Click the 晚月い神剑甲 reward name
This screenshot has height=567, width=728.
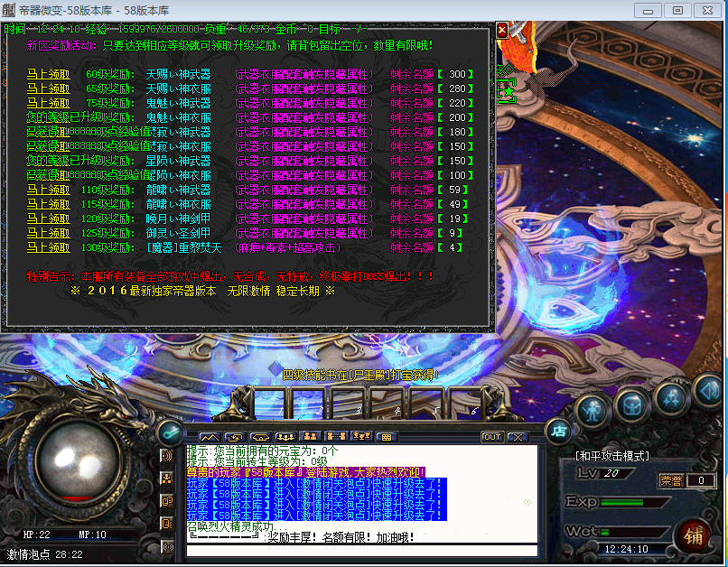[x=178, y=218]
